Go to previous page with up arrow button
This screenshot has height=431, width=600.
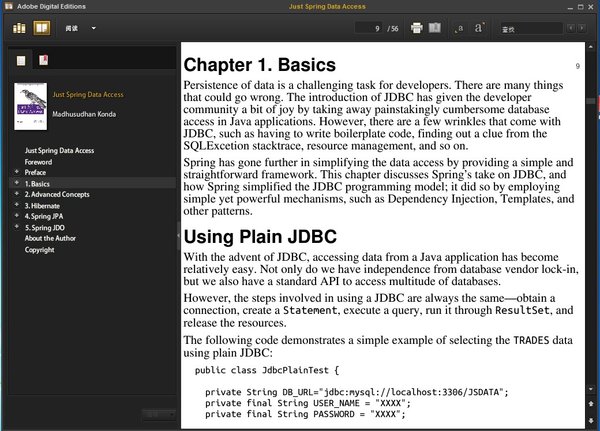point(591,404)
